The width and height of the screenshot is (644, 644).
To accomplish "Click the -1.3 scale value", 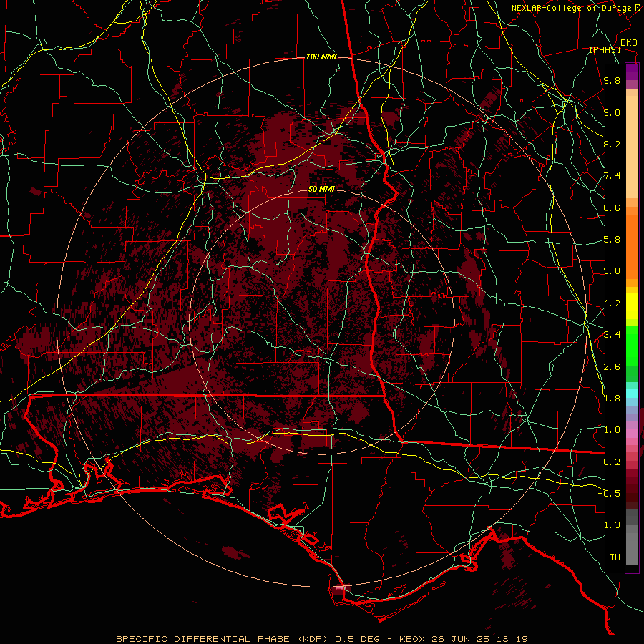I will 609,525.
